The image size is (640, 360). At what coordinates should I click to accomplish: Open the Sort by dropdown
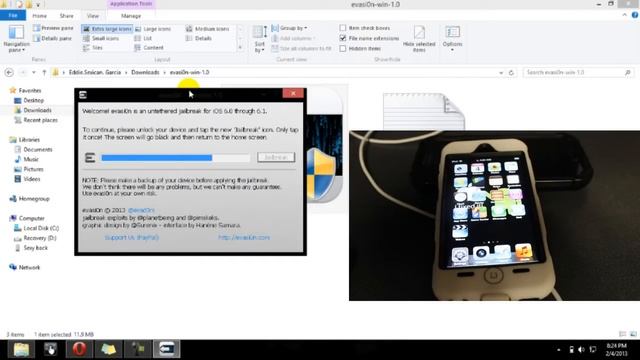260,39
